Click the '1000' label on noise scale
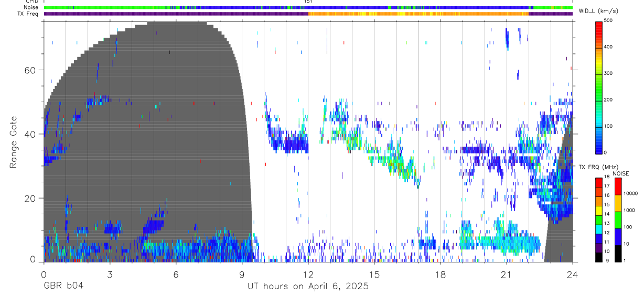This screenshot has height=297, width=644. pyautogui.click(x=630, y=210)
